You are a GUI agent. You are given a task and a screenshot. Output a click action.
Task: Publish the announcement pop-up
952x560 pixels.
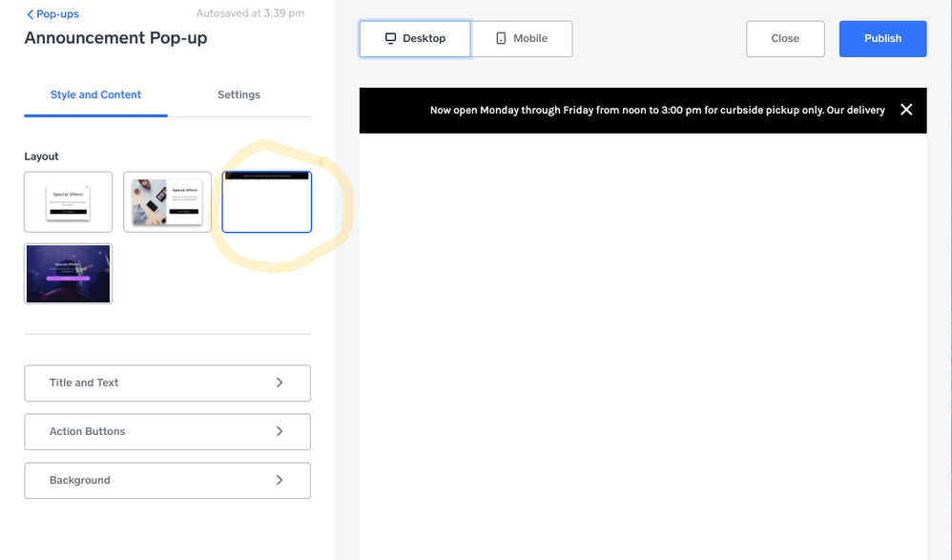(882, 38)
